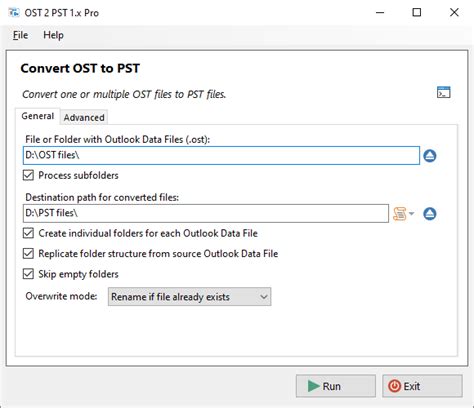
Task: Toggle the Process subfolders checkbox
Action: [x=28, y=175]
